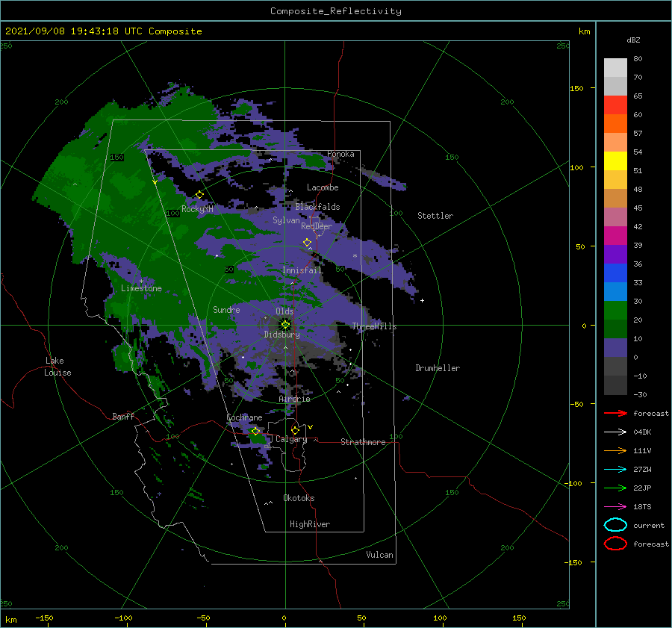This screenshot has width=672, height=628.
Task: Click the red forecast arrow legend icon
Action: (615, 413)
